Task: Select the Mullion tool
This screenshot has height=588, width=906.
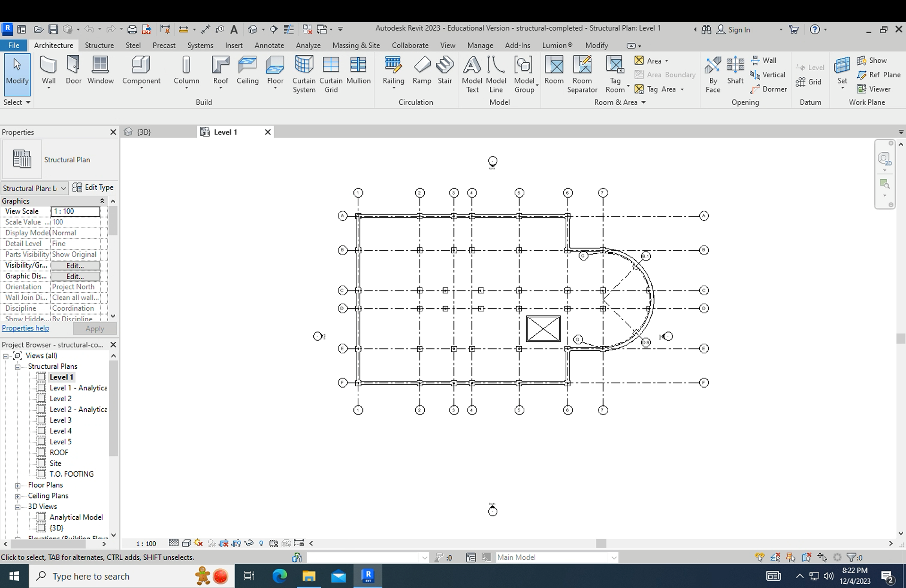Action: tap(358, 71)
